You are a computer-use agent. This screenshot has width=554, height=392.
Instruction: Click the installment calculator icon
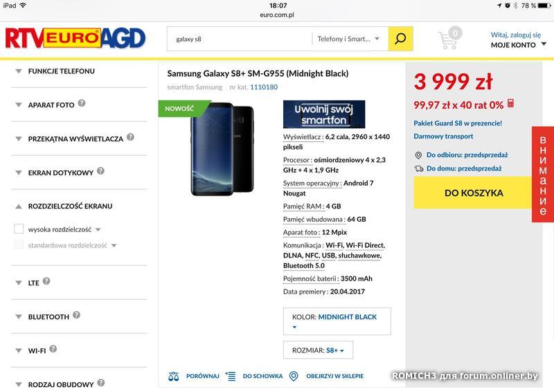tap(510, 104)
